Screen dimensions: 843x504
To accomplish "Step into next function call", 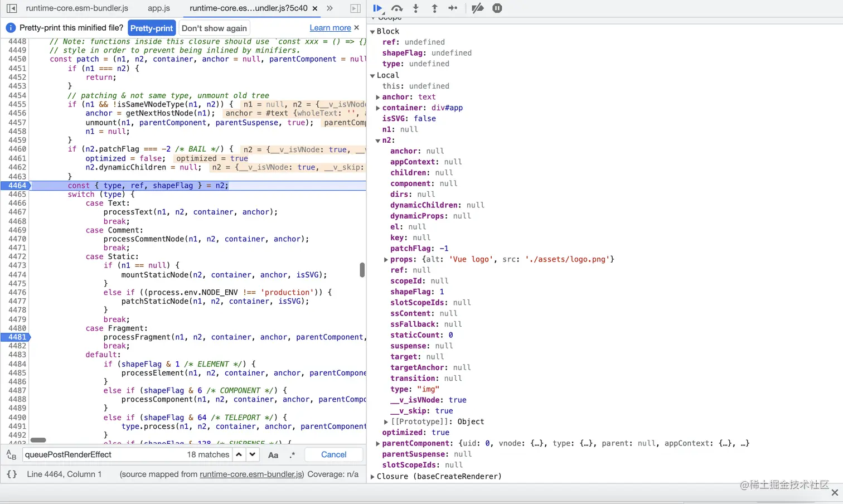I will click(416, 8).
